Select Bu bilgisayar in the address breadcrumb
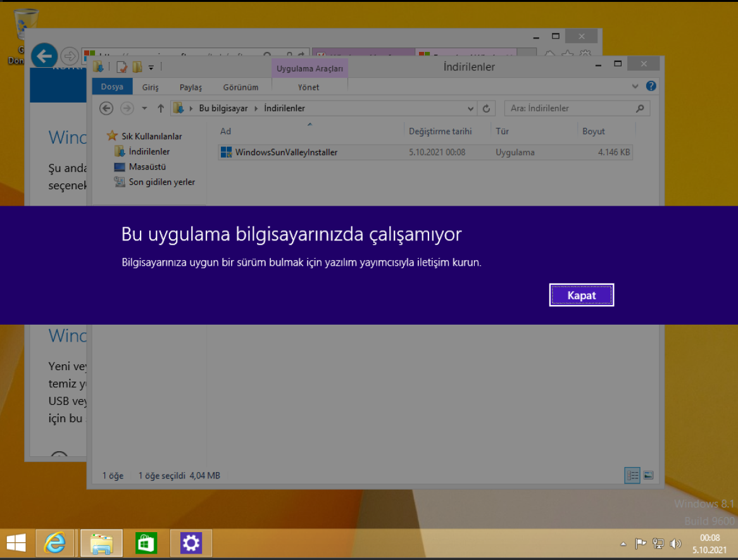Image resolution: width=738 pixels, height=560 pixels. click(223, 108)
